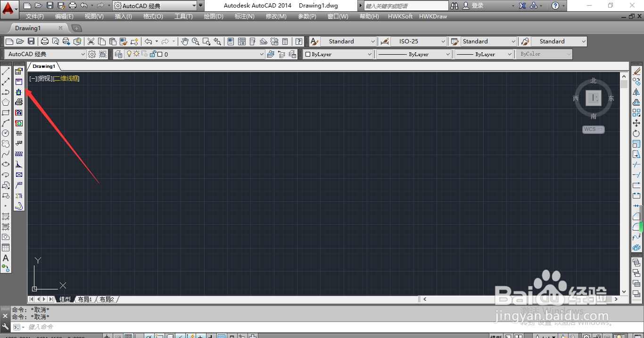Click the Plot printer icon in standard toolbar
This screenshot has width=644, height=338.
click(x=45, y=41)
